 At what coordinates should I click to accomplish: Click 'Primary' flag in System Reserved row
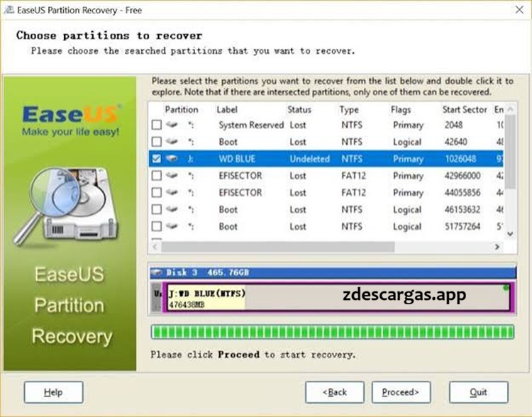pyautogui.click(x=408, y=125)
